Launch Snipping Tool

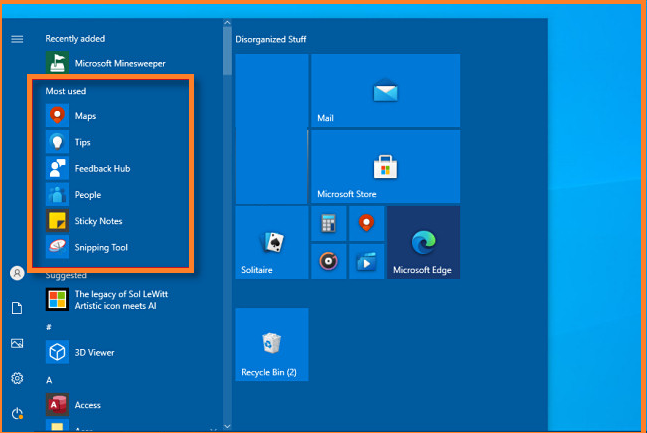click(x=87, y=247)
